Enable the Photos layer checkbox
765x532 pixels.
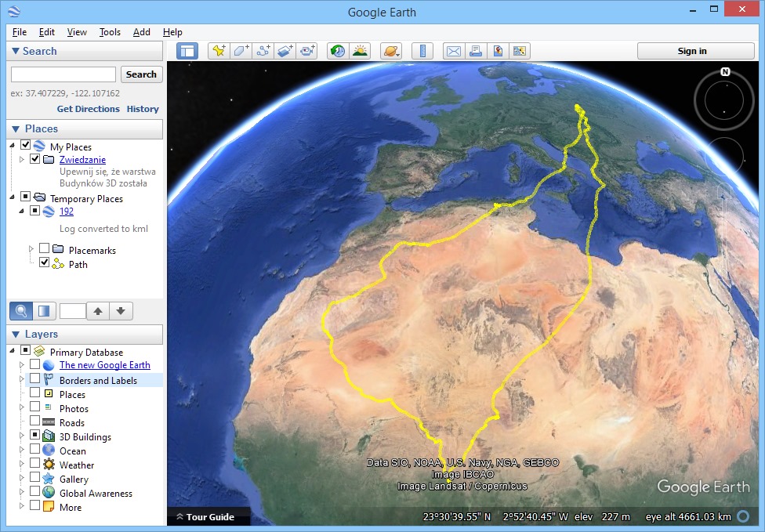[x=34, y=406]
